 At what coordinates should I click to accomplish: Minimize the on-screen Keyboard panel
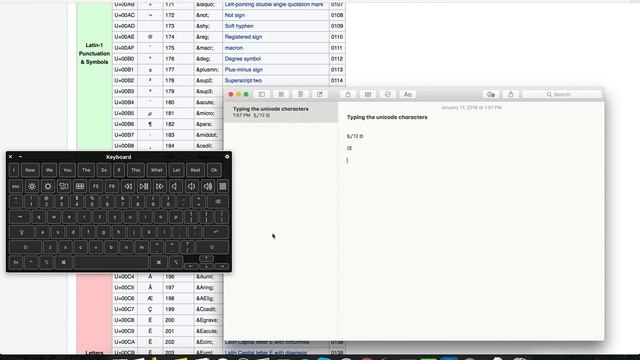click(20, 157)
